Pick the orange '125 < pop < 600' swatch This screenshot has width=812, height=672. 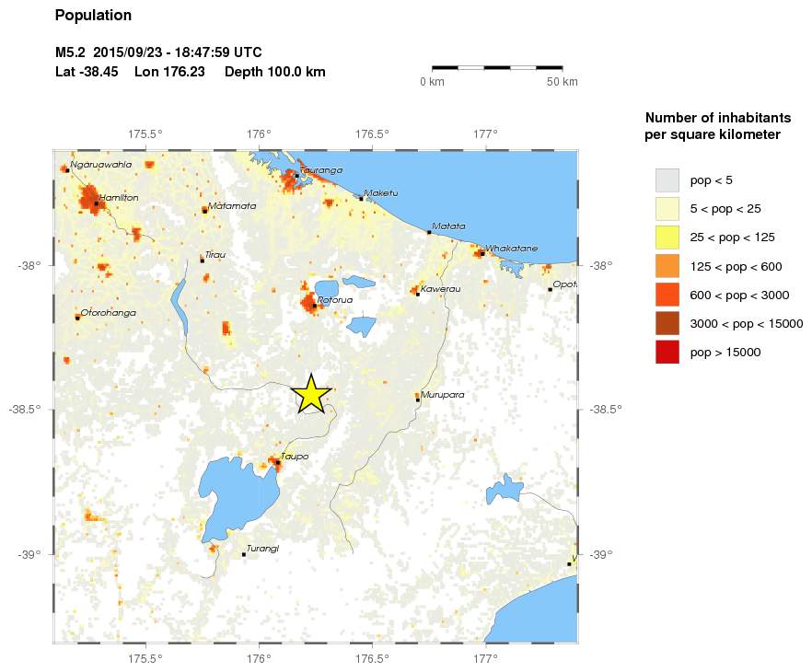tap(667, 266)
